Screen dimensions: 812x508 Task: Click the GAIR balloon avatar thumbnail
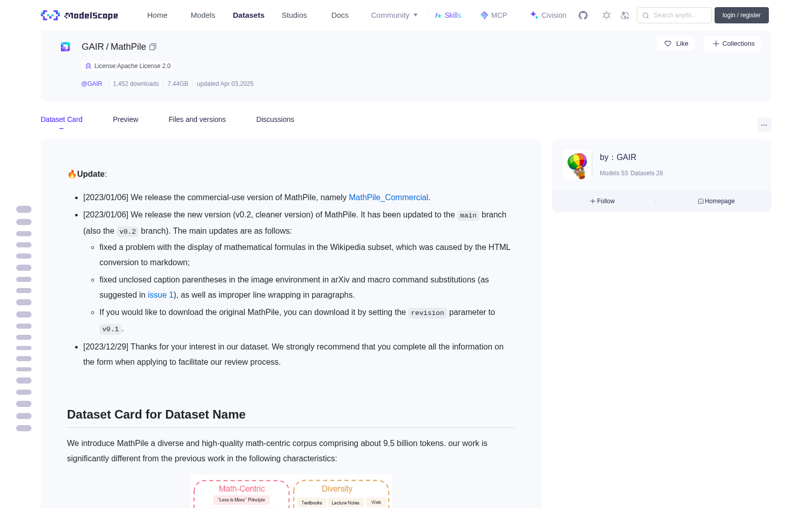[578, 165]
